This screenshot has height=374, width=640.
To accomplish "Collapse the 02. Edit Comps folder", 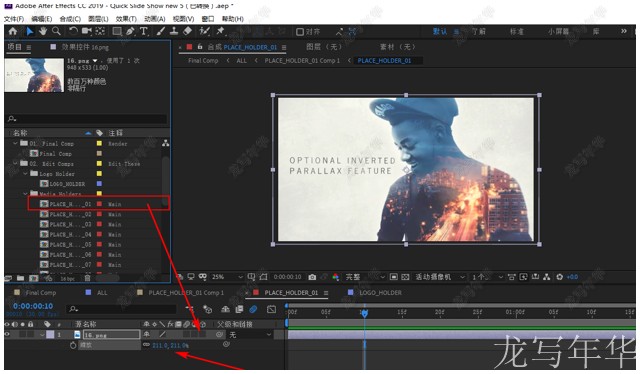I will [x=15, y=163].
